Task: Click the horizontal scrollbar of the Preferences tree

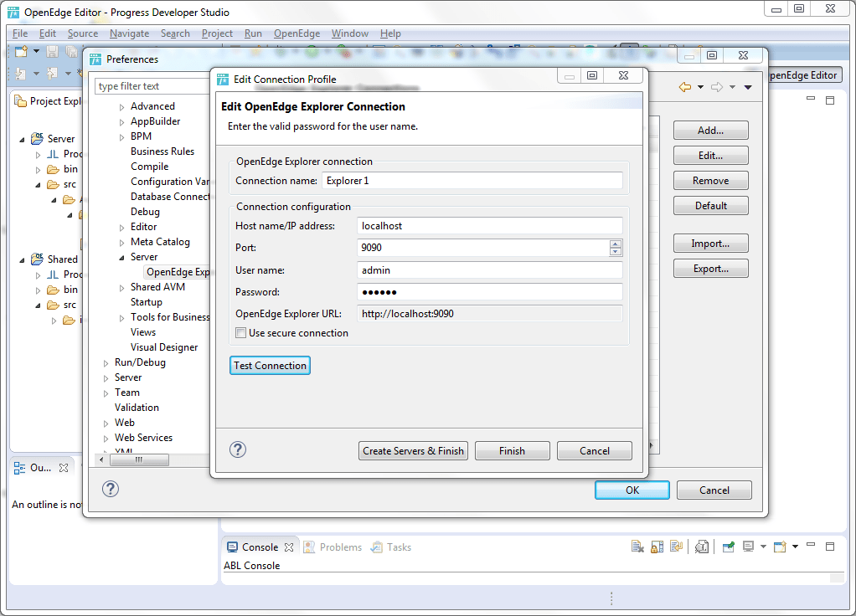Action: [139, 460]
